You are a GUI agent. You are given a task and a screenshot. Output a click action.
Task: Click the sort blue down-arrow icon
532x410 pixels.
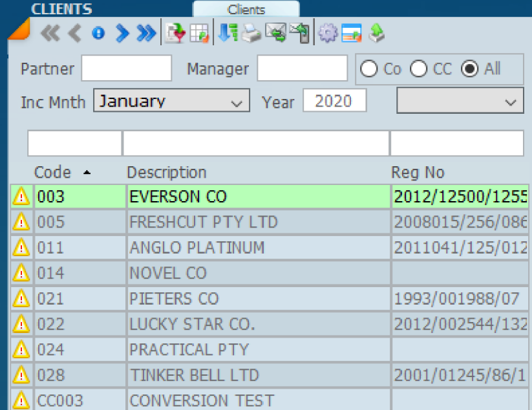pyautogui.click(x=227, y=34)
